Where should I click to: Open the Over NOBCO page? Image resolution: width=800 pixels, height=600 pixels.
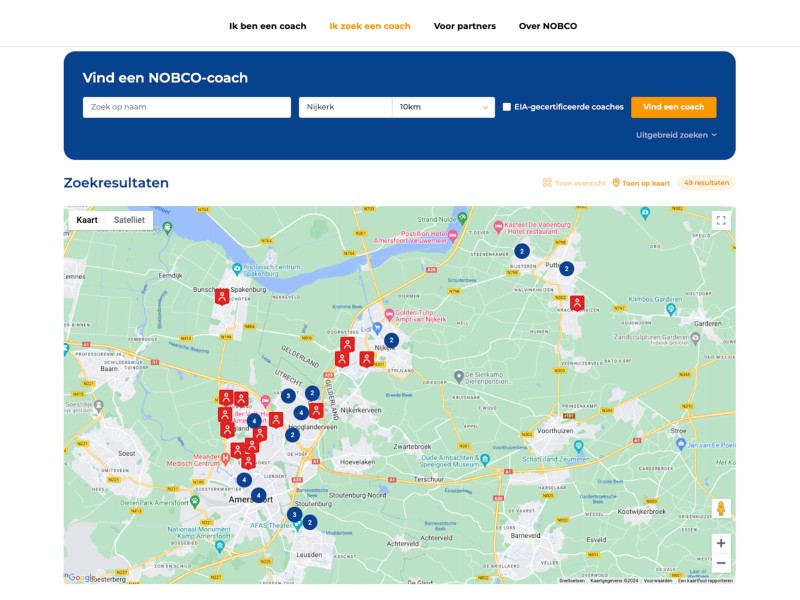(x=547, y=26)
